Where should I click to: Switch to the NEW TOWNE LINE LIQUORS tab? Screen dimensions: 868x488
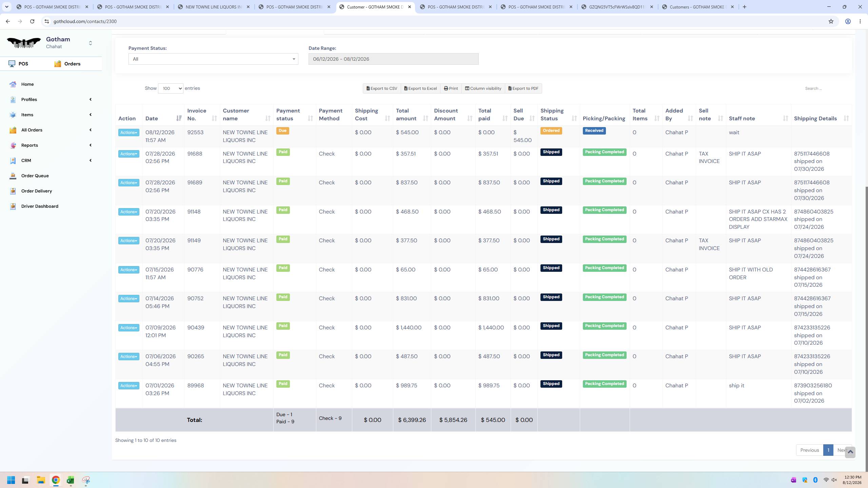(214, 7)
